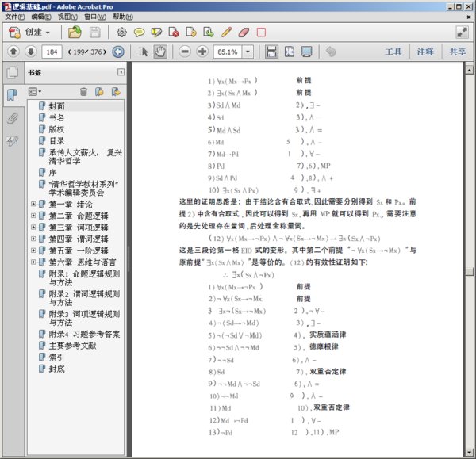Jump to 索引 bookmark
Screen dimensions: 476x459
(x=56, y=358)
